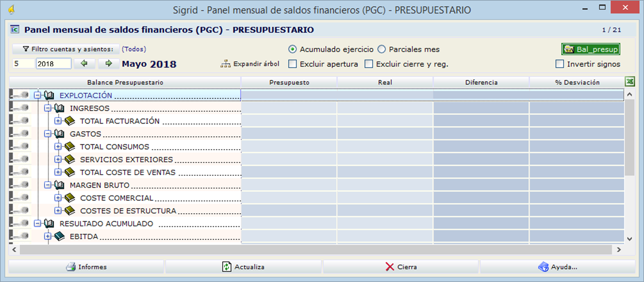Select the RESULTADO ACUMULADO row label
This screenshot has height=282, width=644.
[x=106, y=224]
